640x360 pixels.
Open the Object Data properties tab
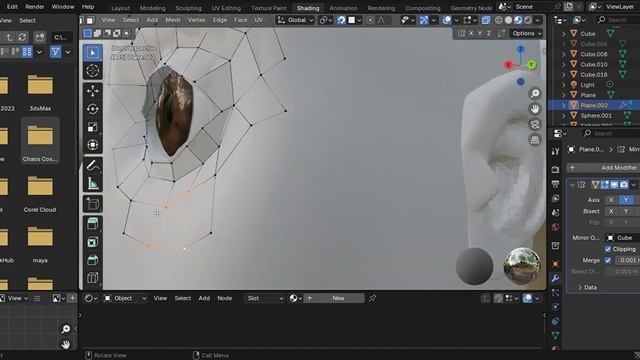click(555, 336)
